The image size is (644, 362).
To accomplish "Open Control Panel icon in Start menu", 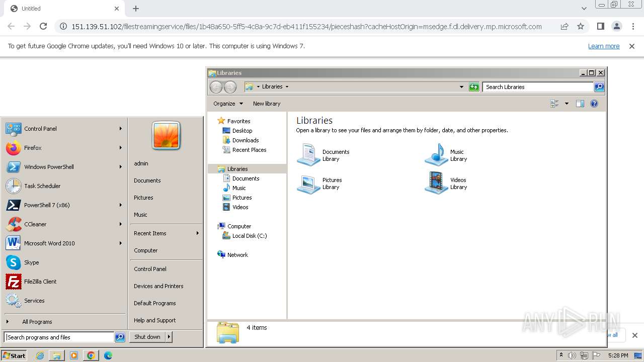I will pyautogui.click(x=13, y=129).
